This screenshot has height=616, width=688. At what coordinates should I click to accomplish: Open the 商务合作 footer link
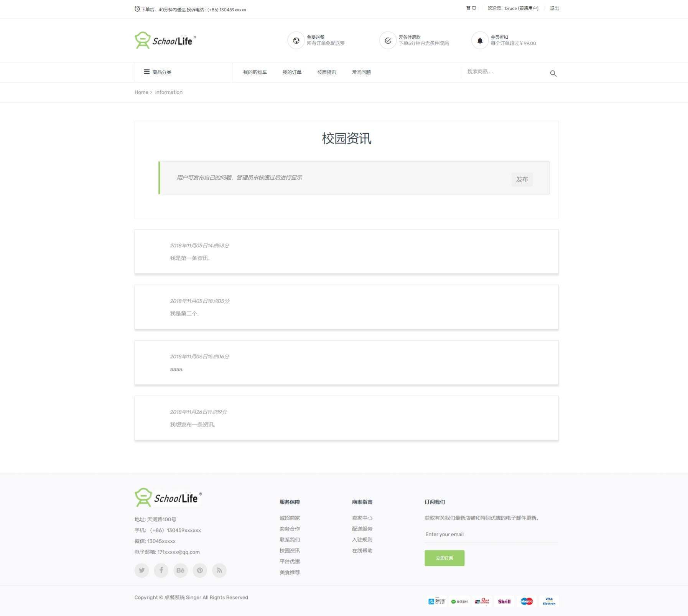[x=290, y=529]
